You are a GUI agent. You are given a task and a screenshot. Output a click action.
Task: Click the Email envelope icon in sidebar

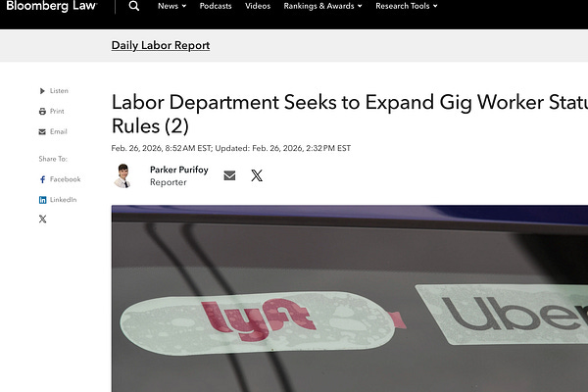pos(42,131)
